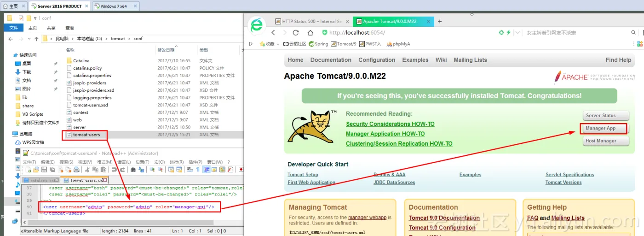
Task: Select the tomcat-users file in Explorer
Action: (86, 135)
